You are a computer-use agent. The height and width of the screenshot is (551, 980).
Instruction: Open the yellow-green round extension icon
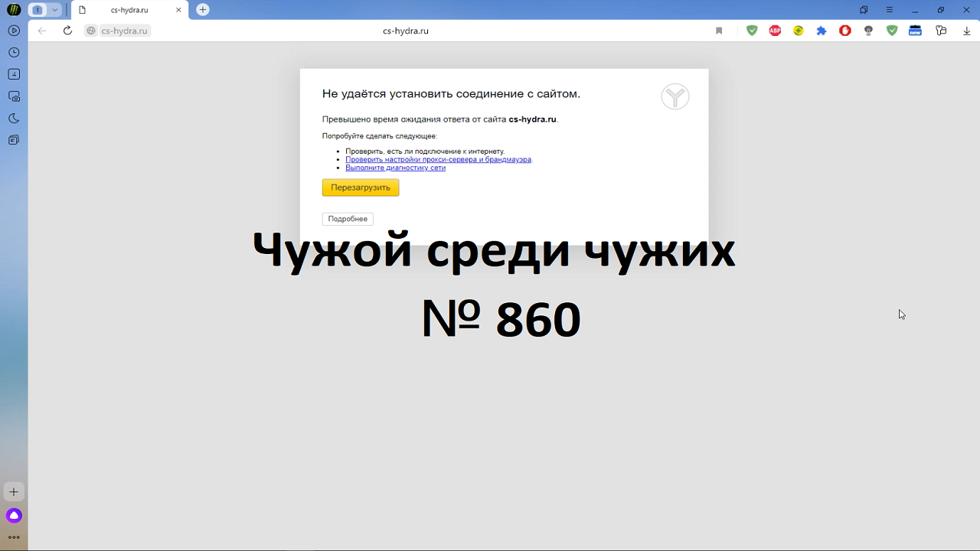coord(799,31)
